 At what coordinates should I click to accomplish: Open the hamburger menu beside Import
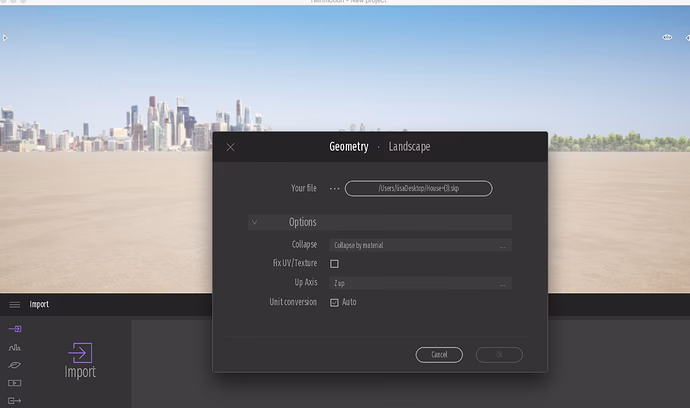pyautogui.click(x=15, y=305)
